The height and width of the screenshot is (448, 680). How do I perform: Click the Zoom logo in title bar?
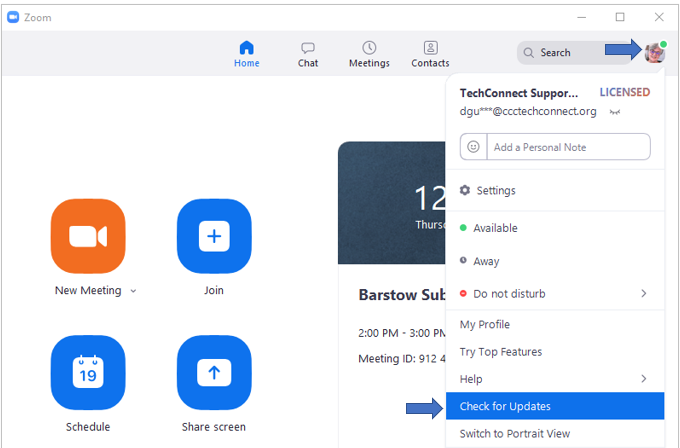(13, 17)
